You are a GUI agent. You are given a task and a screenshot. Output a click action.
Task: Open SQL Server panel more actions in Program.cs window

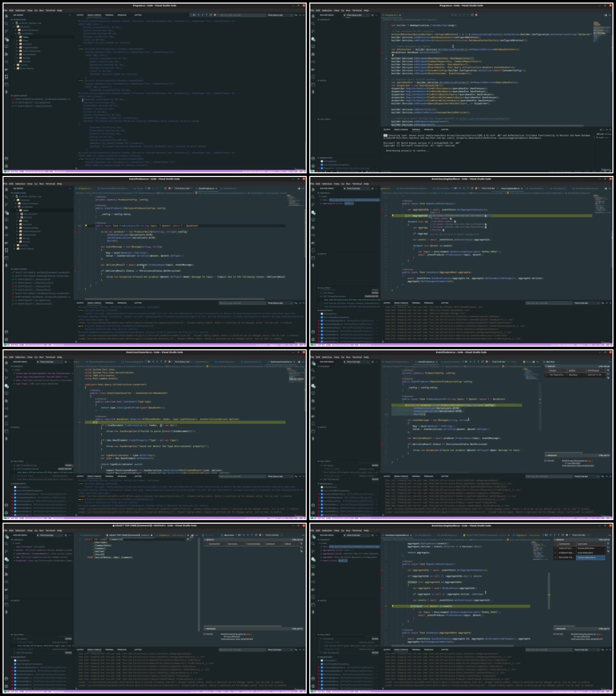69,15
